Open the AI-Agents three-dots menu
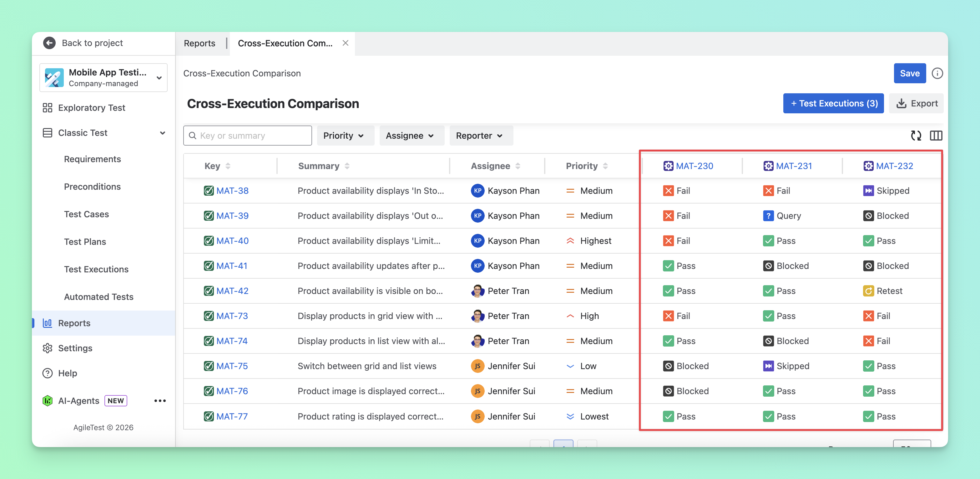This screenshot has height=479, width=980. pyautogui.click(x=160, y=400)
